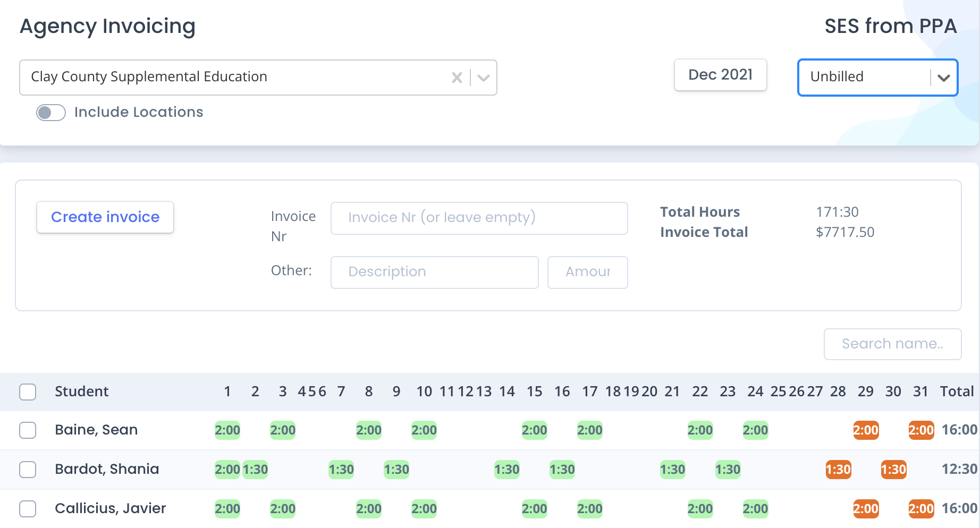Check the select-all students checkbox
The image size is (980, 528).
[28, 392]
